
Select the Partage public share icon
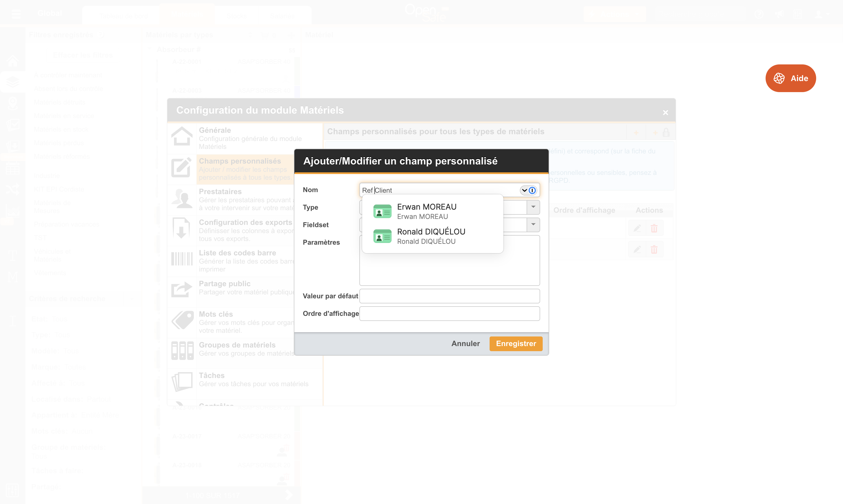[x=182, y=290]
